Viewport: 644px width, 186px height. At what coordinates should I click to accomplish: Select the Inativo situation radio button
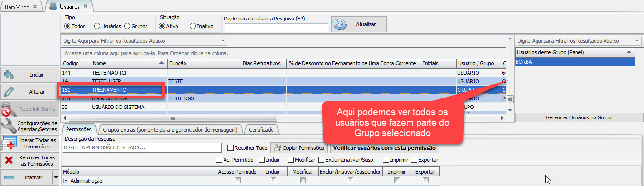point(193,26)
